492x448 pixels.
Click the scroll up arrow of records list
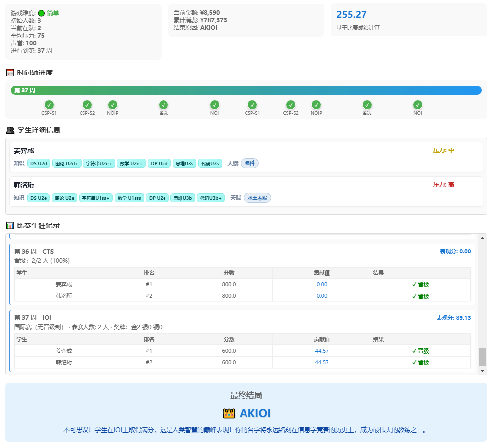pyautogui.click(x=482, y=238)
